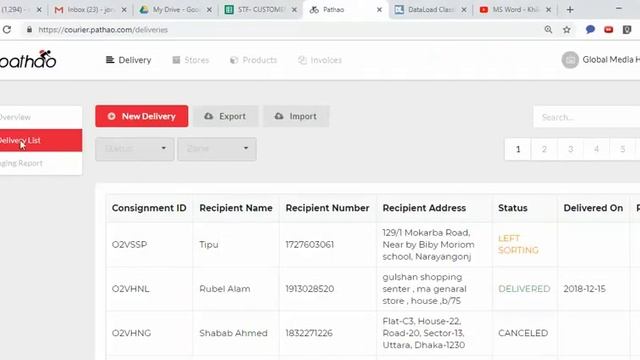640x360 pixels.
Task: Close the MS Word YouTube tab
Action: coord(549,9)
